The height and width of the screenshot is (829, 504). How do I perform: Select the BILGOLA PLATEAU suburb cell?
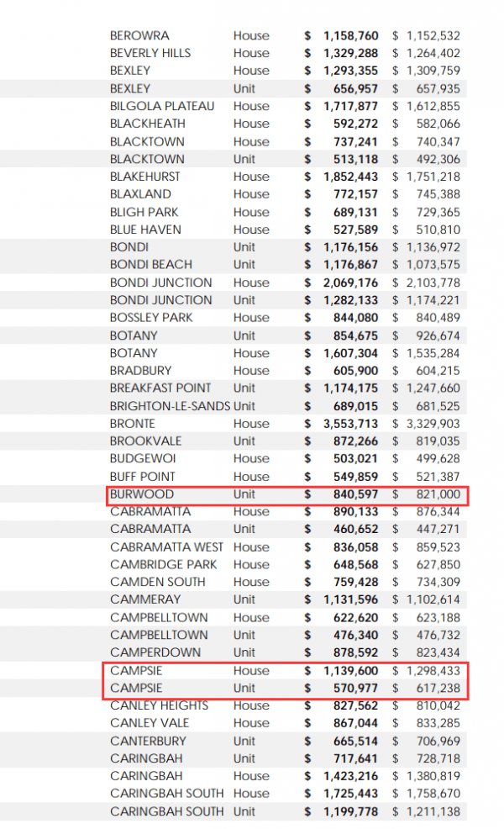coord(162,106)
